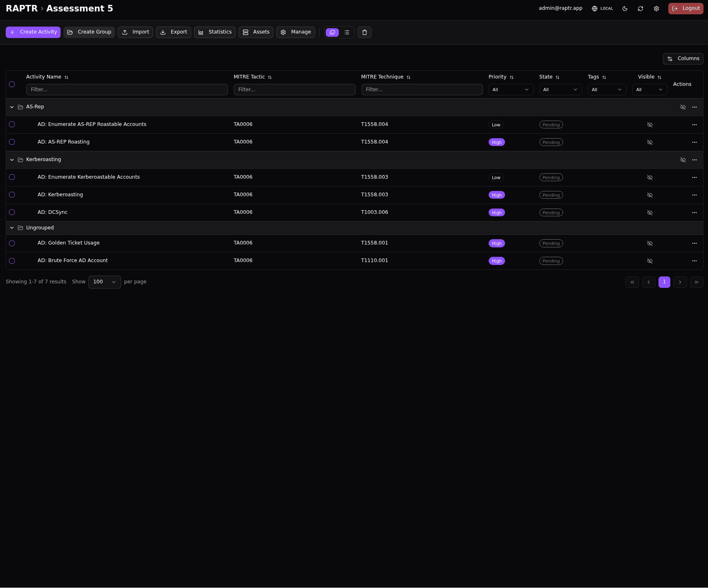
Task: Open the Assets section
Action: [x=256, y=32]
